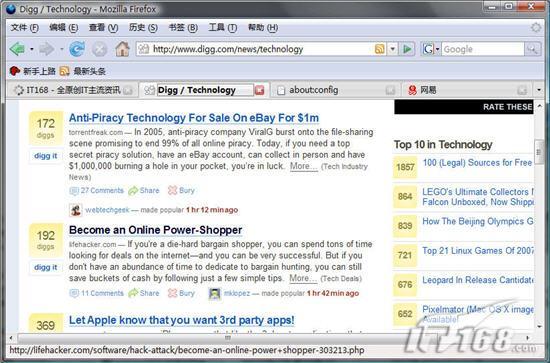Open the Forward button history dropdown arrow

click(x=61, y=49)
